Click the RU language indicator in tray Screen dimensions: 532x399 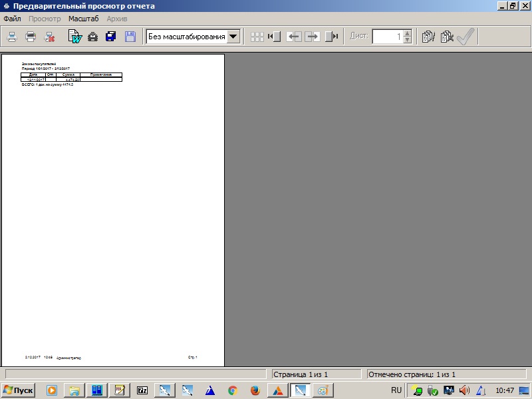pos(396,390)
